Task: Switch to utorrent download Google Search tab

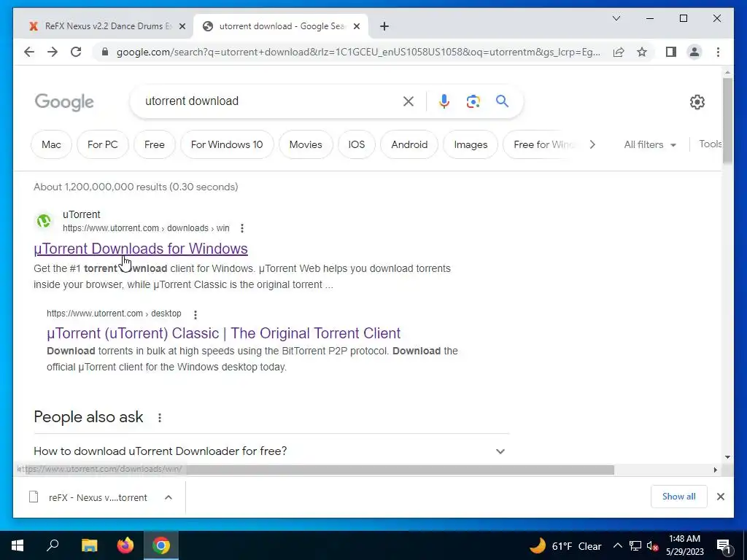Action: pyautogui.click(x=280, y=26)
